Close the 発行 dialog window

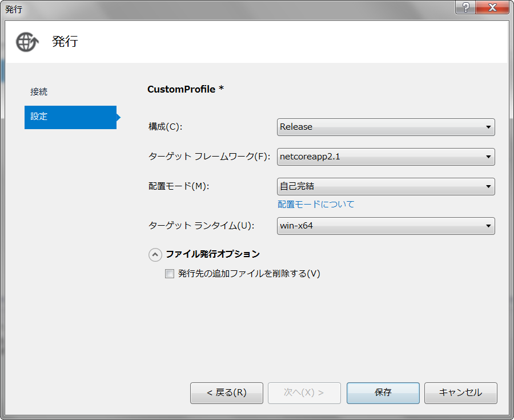[x=492, y=7]
